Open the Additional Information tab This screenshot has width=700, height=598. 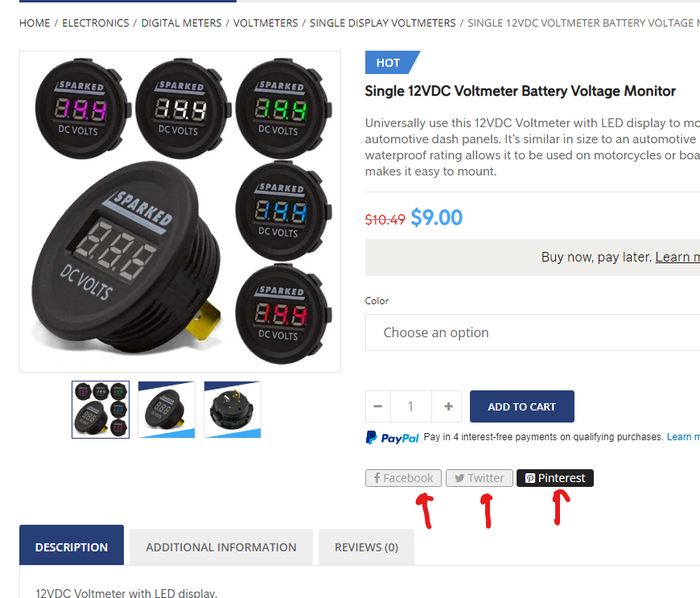221,546
